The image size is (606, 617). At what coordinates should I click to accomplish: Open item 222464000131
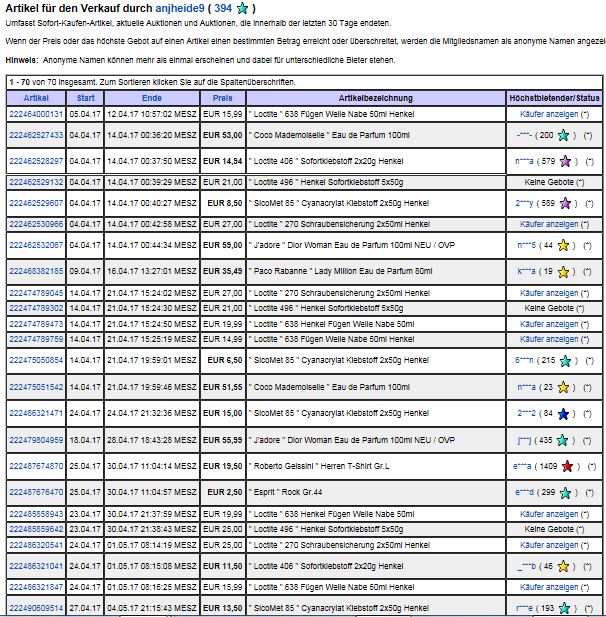[36, 114]
